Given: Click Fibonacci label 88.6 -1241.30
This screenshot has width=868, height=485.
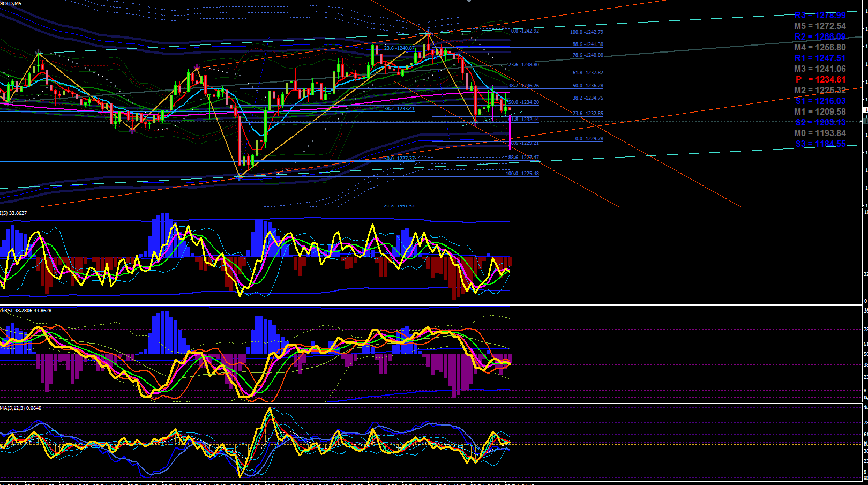Looking at the screenshot, I should 588,44.
